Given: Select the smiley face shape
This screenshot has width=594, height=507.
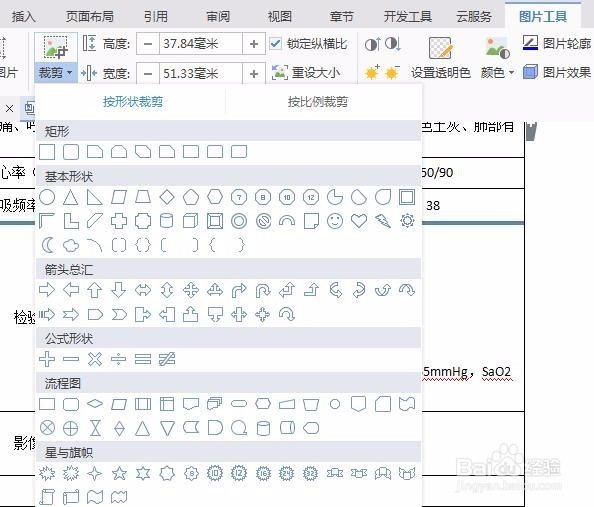Looking at the screenshot, I should [335, 221].
